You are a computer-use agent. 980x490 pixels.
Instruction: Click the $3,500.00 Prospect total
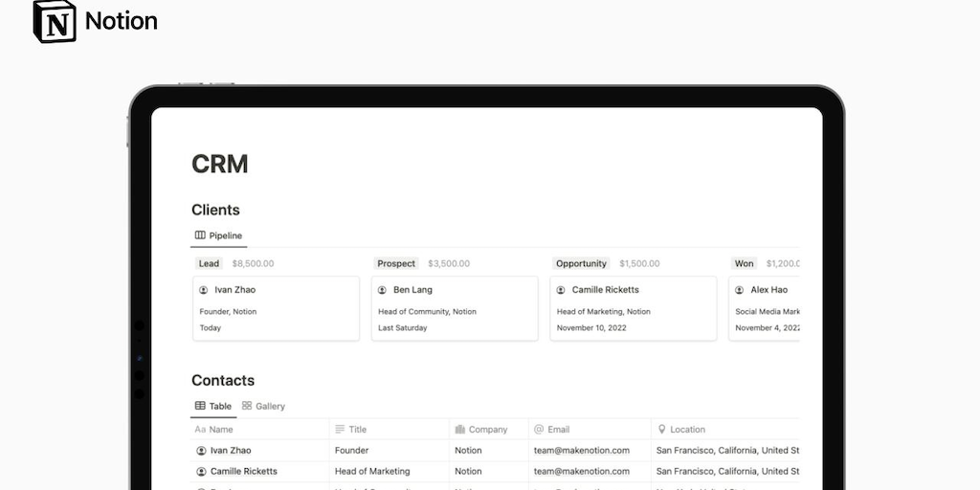(449, 264)
